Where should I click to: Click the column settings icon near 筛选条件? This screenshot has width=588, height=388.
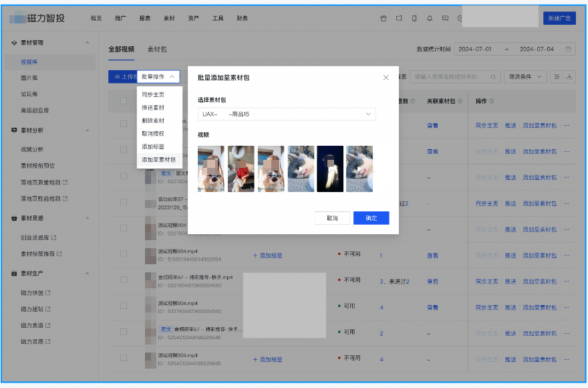tap(557, 77)
